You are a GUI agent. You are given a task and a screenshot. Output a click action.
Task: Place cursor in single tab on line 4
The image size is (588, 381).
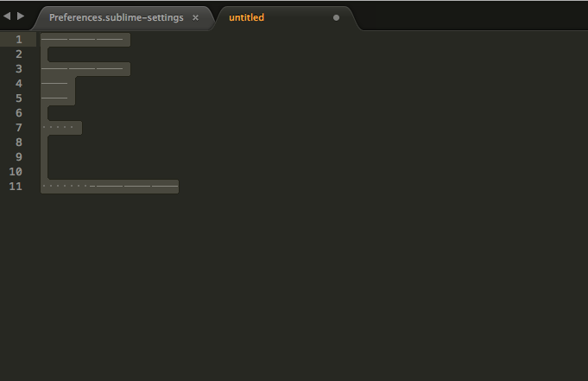(54, 83)
